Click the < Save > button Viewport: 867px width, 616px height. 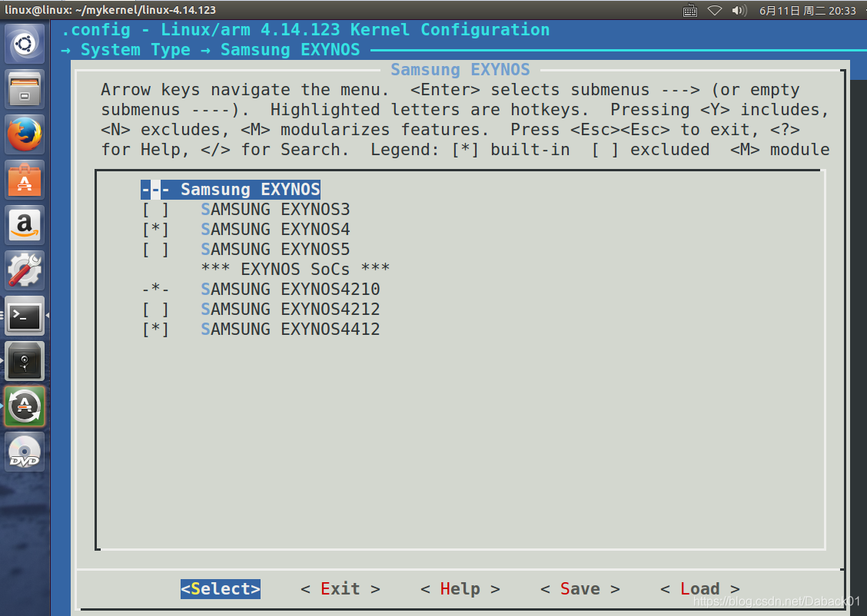(580, 589)
